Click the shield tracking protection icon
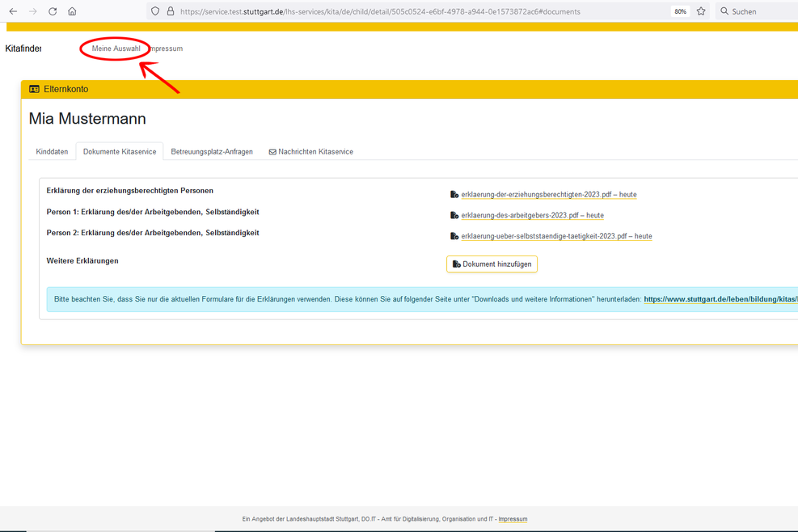 pos(155,11)
